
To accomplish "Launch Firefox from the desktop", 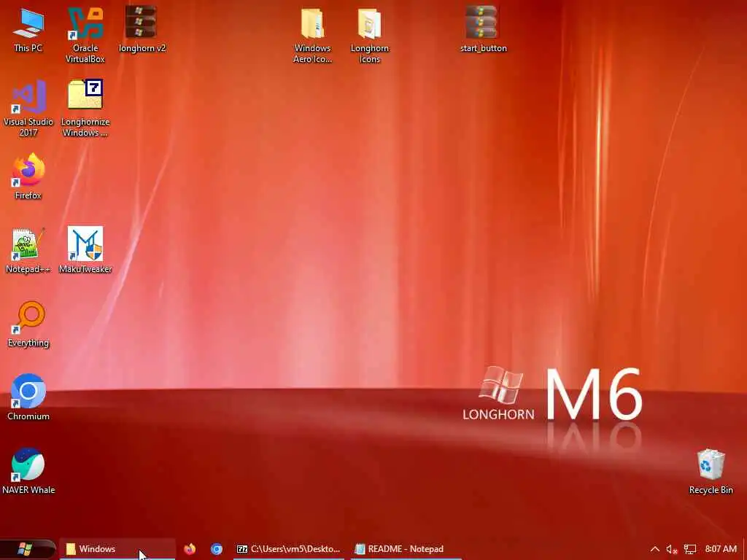I will 28,175.
